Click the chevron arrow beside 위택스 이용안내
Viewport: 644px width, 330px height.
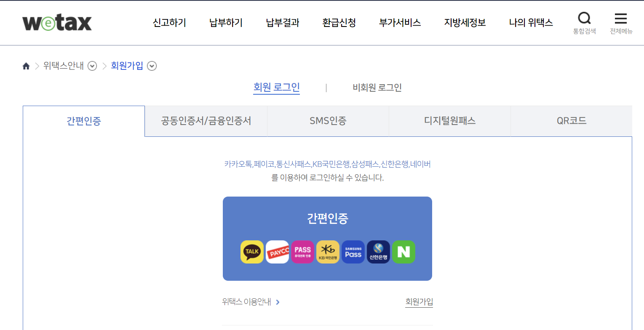coord(278,302)
